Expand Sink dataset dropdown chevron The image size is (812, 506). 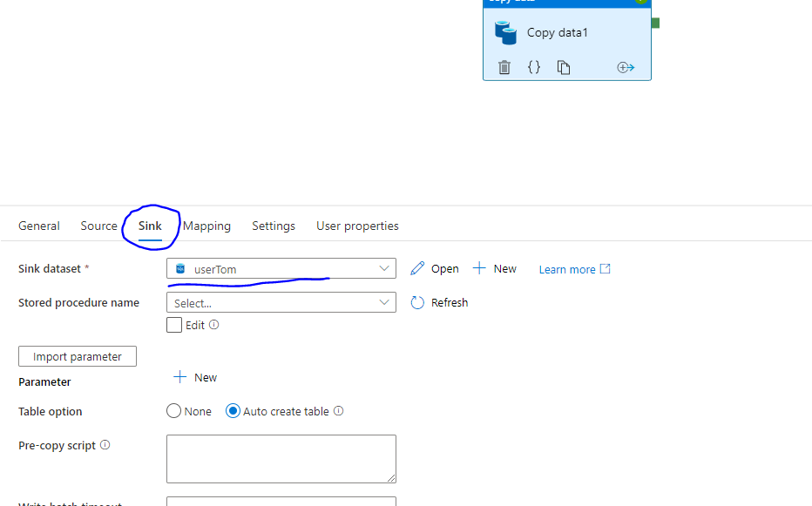[383, 268]
